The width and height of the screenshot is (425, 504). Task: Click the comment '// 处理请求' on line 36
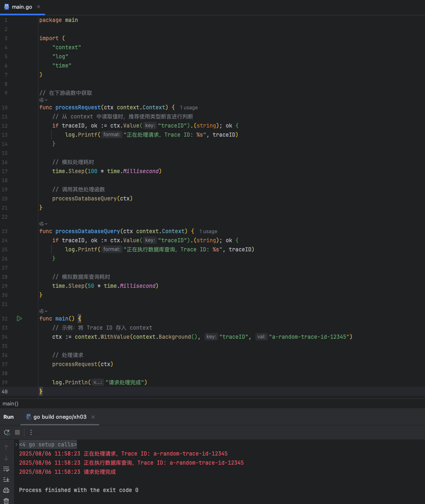point(68,355)
